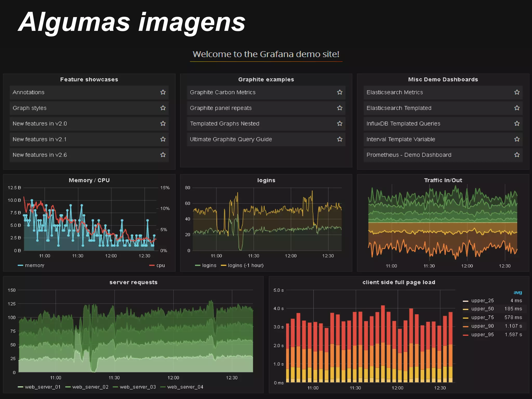
Task: Star Ultimate Graphite Query Guide
Action: coord(340,139)
